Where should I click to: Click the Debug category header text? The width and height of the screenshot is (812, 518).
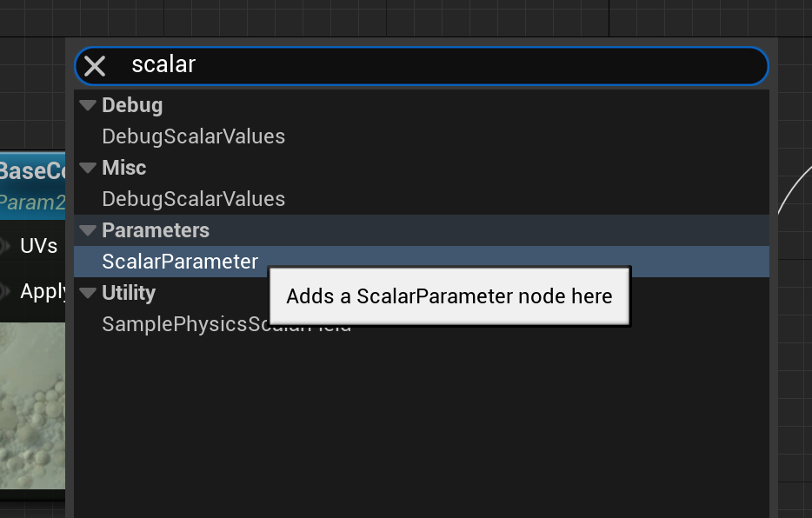(132, 105)
